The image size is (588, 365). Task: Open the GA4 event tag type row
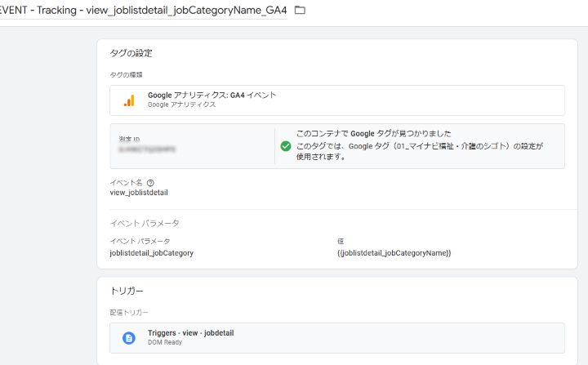[337, 100]
